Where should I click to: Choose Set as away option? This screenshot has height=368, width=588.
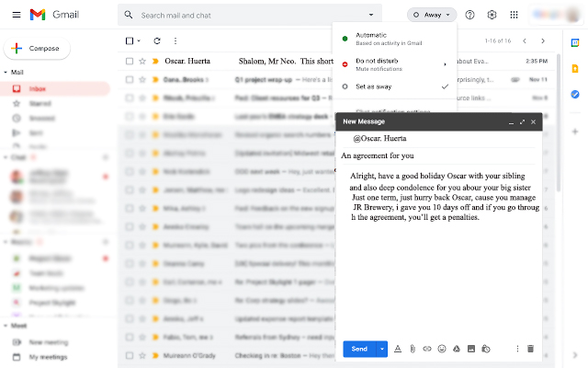[x=394, y=86]
